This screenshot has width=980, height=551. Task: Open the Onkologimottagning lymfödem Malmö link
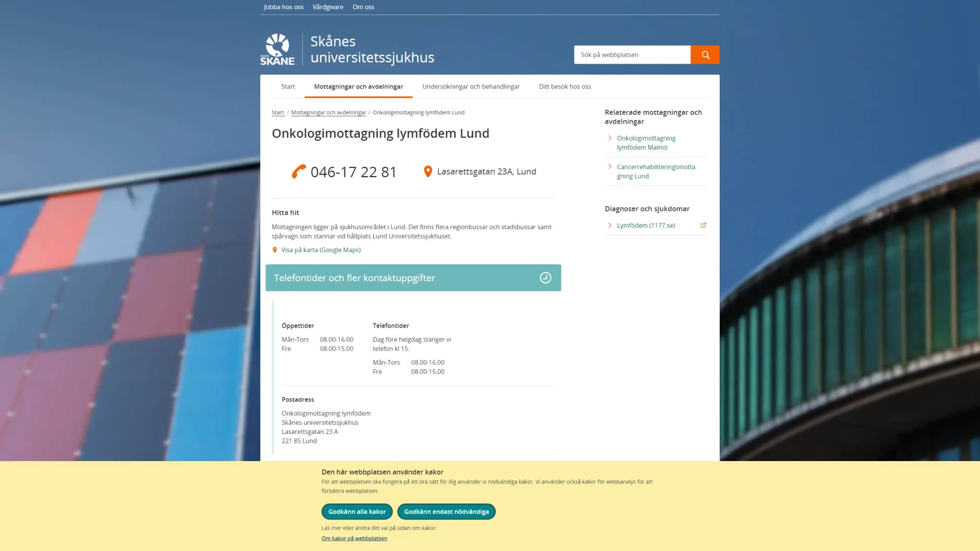(x=646, y=143)
